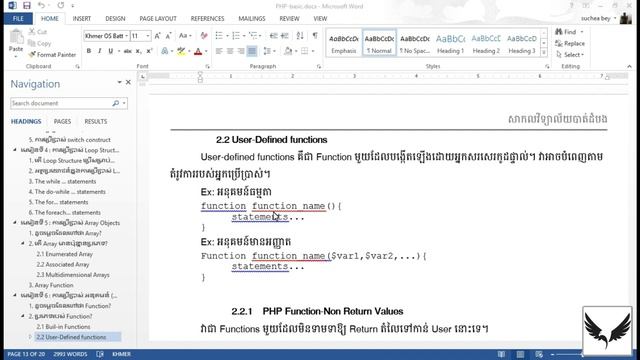This screenshot has width=640, height=360.
Task: Switch to the INSERT tab
Action: click(x=82, y=19)
